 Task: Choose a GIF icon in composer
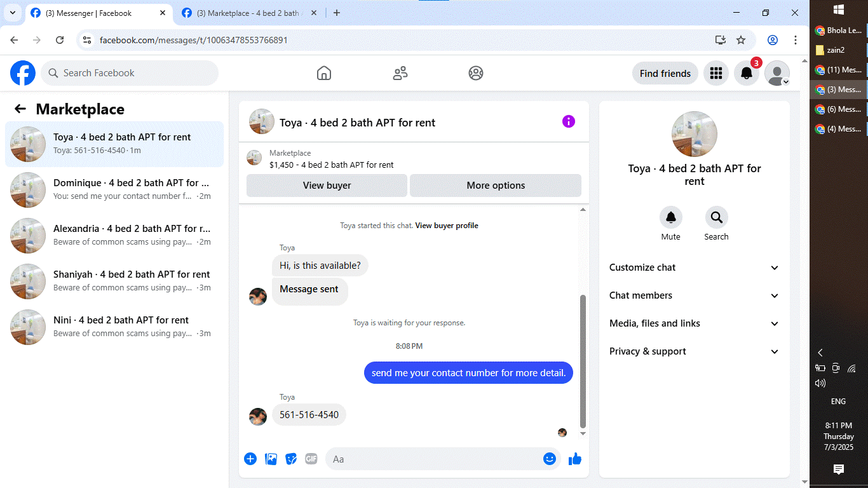point(311,459)
